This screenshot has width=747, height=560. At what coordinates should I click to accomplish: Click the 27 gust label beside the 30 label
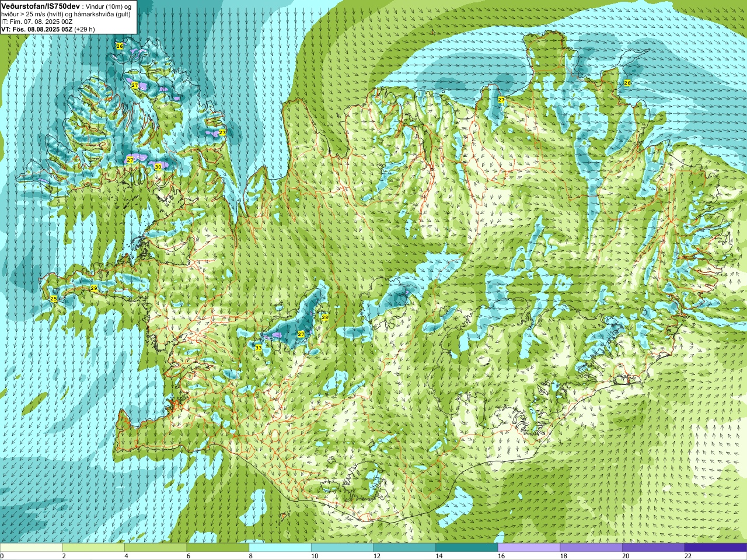[x=130, y=159]
